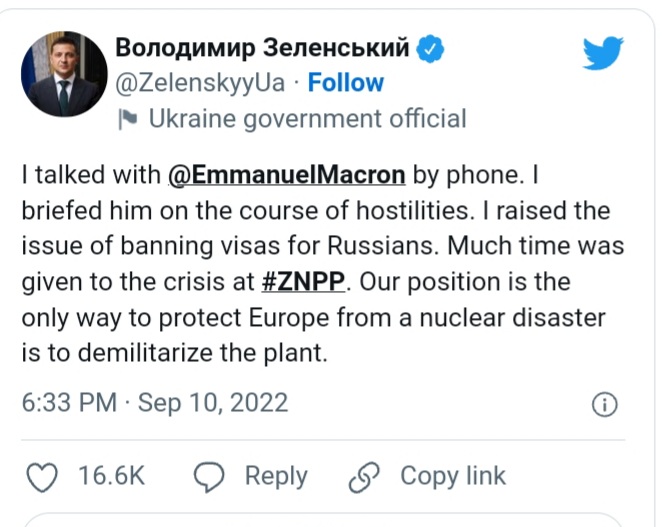Open the @EmmanuelMacron mention
The height and width of the screenshot is (527, 662).
[286, 175]
